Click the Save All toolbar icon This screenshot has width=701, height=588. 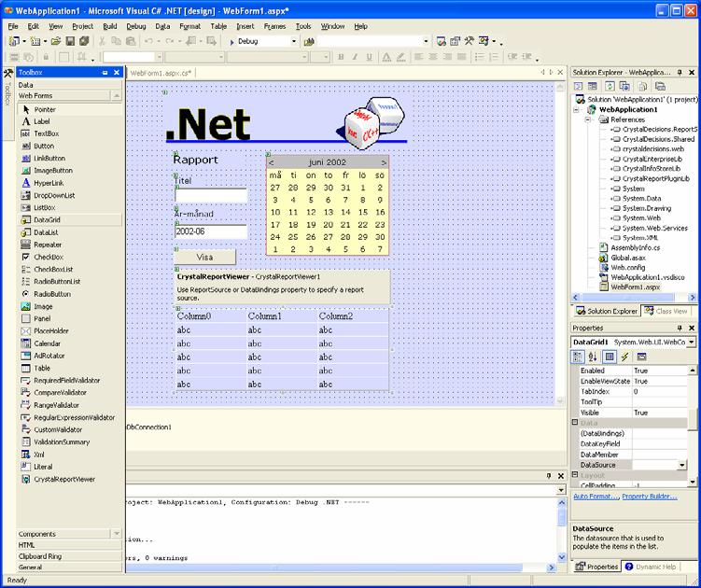click(84, 42)
